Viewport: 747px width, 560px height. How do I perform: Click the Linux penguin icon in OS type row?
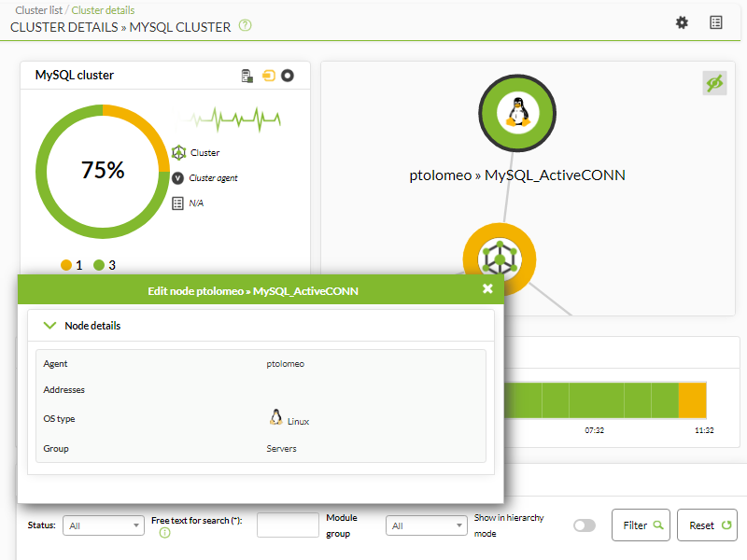(x=275, y=417)
